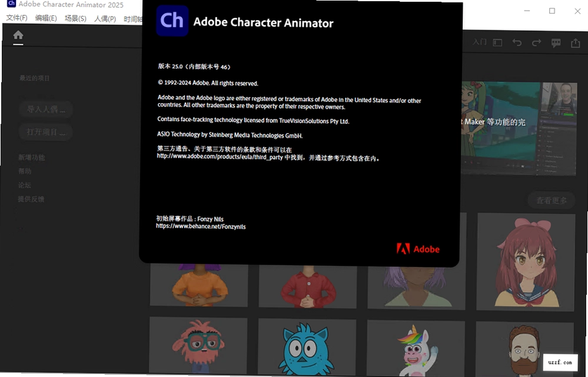Open the 场景(S) menu
The height and width of the screenshot is (377, 588).
pyautogui.click(x=75, y=18)
